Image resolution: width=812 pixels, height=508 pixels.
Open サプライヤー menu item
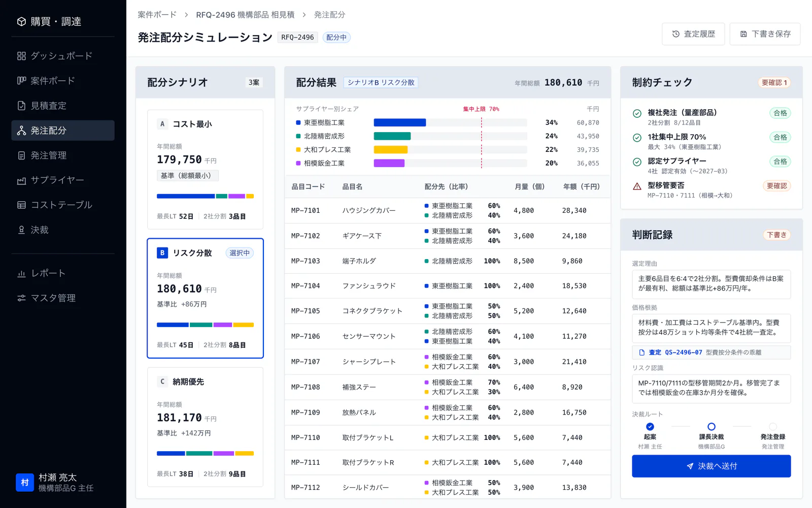[x=63, y=180]
